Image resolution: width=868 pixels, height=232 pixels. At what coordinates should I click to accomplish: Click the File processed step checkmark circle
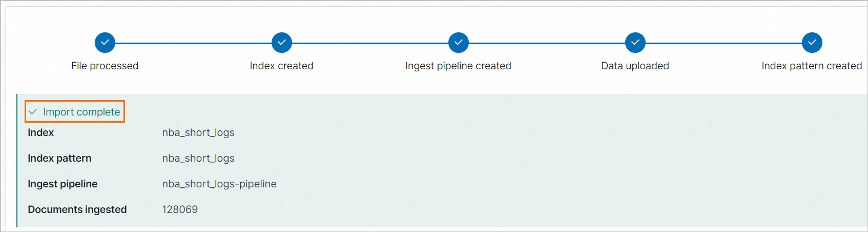click(x=105, y=43)
